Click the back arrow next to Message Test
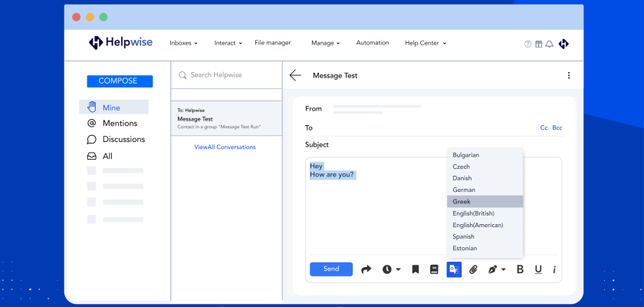 pyautogui.click(x=295, y=75)
